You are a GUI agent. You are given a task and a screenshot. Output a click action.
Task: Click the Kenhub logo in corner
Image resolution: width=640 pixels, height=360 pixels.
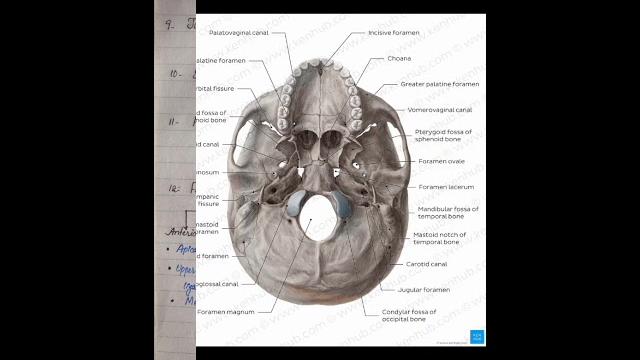(477, 337)
